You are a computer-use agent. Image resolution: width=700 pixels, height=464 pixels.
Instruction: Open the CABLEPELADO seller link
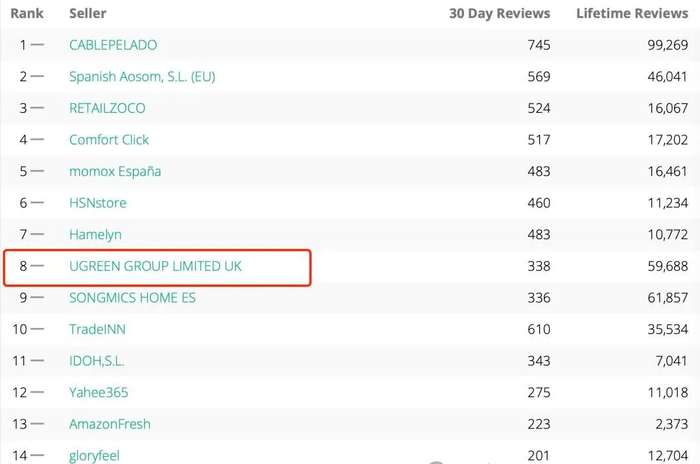(113, 45)
